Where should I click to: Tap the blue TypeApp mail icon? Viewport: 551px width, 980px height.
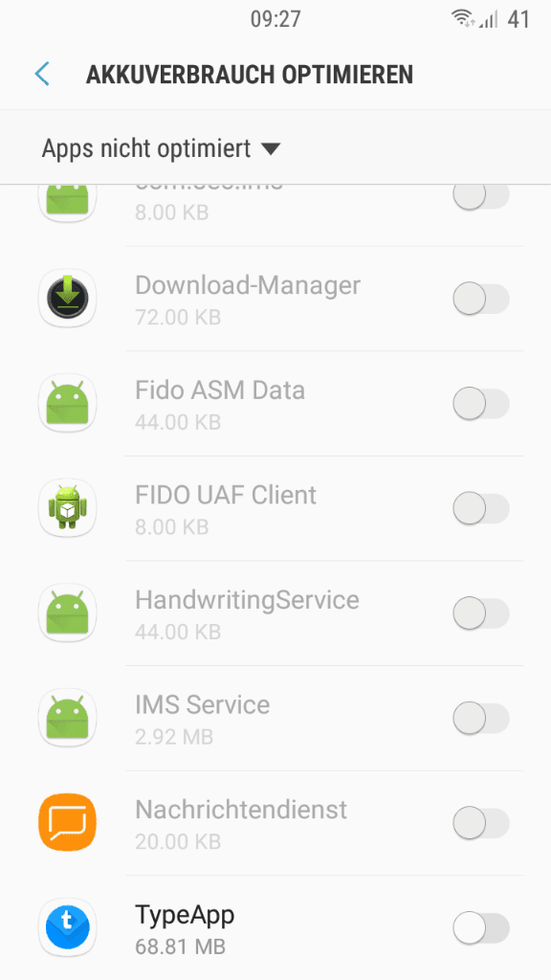[x=68, y=927]
